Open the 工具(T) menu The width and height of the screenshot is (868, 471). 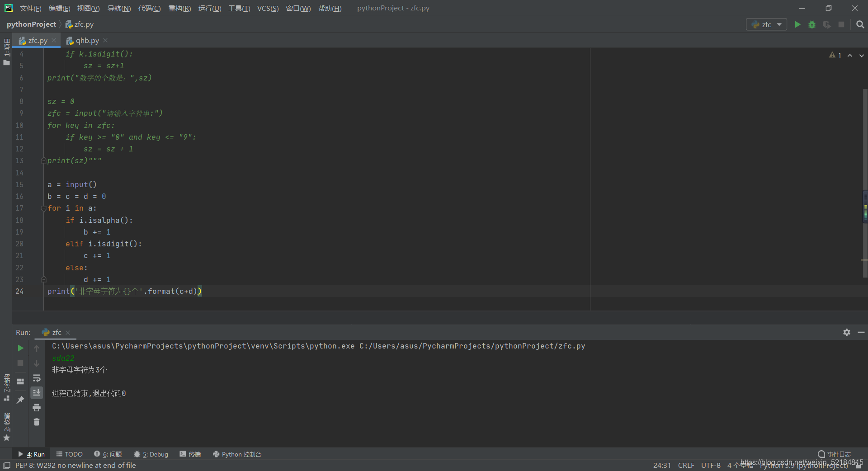click(x=239, y=9)
